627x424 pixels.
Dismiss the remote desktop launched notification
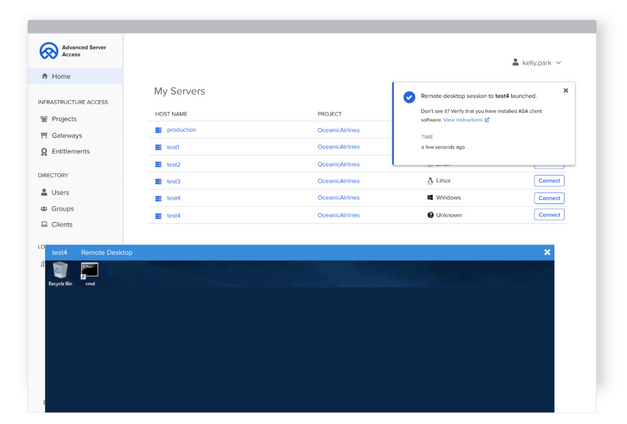pos(566,91)
